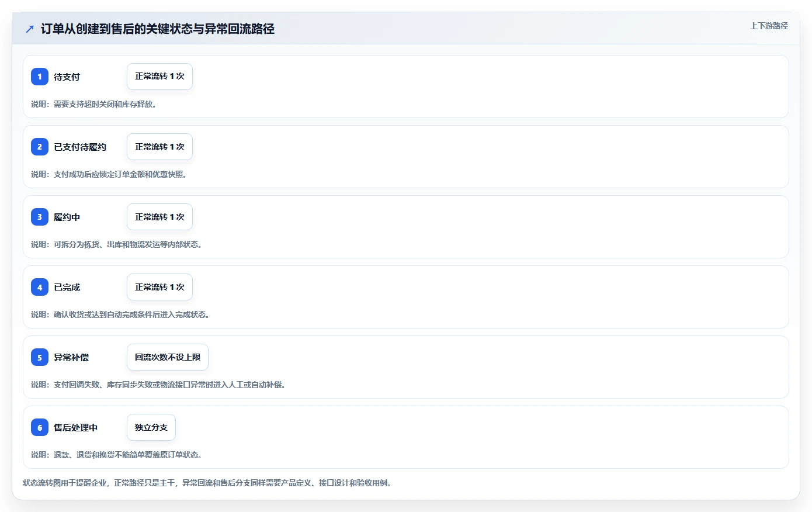Click the note 退款、退货和换货不能简单覆盖原订单状态

(x=116, y=455)
